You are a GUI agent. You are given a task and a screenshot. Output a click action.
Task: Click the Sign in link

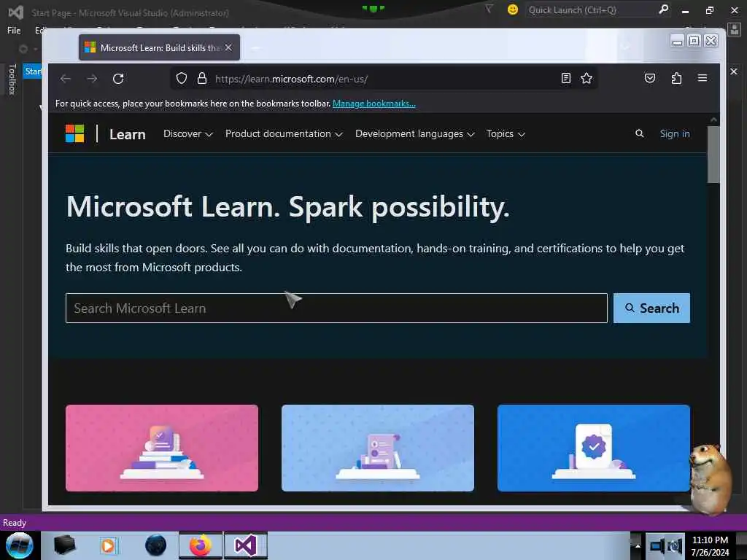pos(675,134)
